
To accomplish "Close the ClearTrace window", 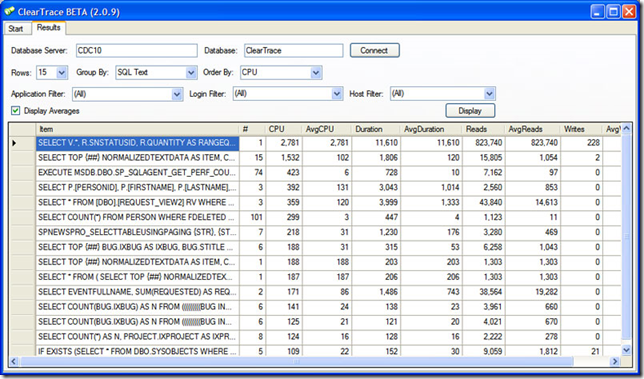I will click(629, 11).
